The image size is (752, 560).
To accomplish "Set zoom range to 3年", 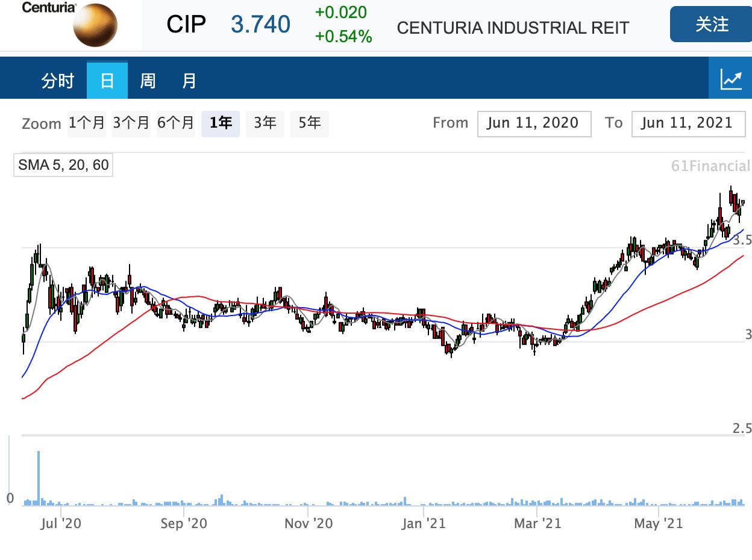I will point(265,123).
